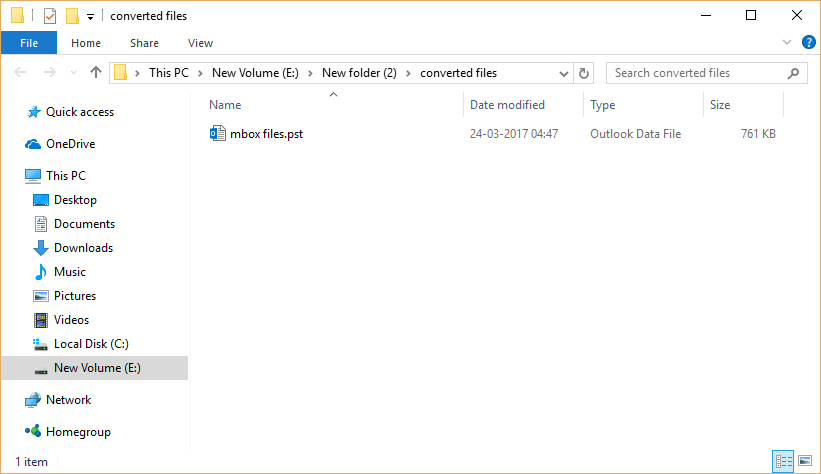Open the View ribbon tab
This screenshot has width=821, height=474.
[x=201, y=43]
